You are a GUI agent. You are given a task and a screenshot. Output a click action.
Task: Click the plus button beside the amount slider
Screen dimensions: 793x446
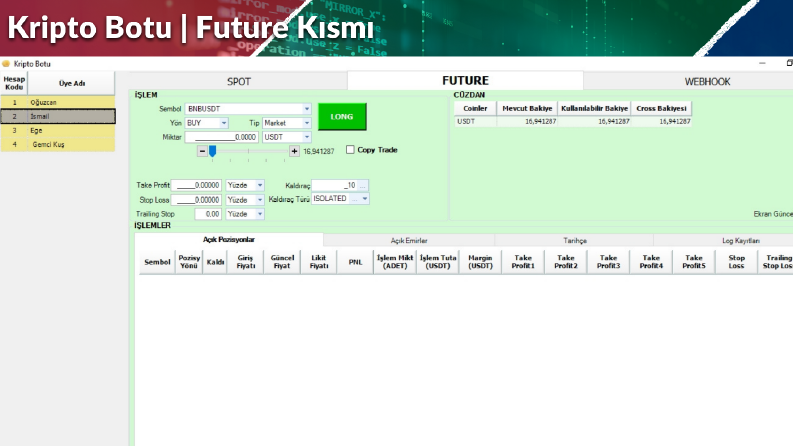coord(294,151)
